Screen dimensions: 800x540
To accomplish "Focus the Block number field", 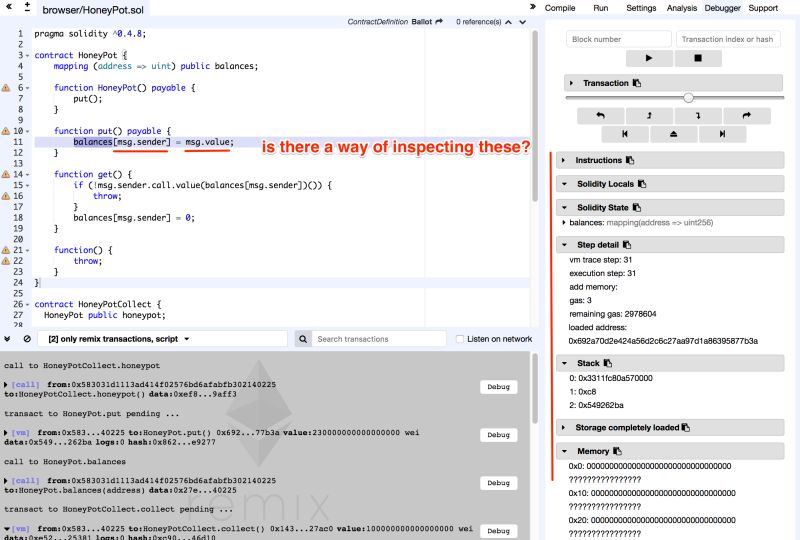I will 618,39.
